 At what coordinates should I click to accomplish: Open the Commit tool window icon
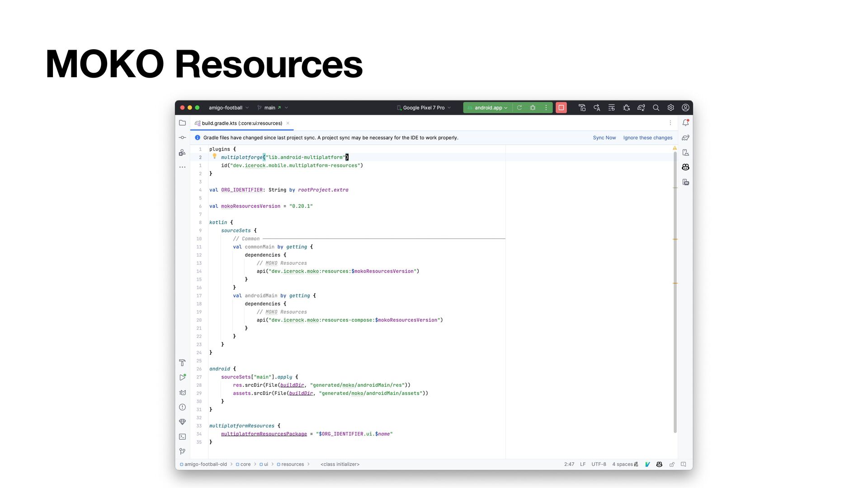click(x=182, y=137)
